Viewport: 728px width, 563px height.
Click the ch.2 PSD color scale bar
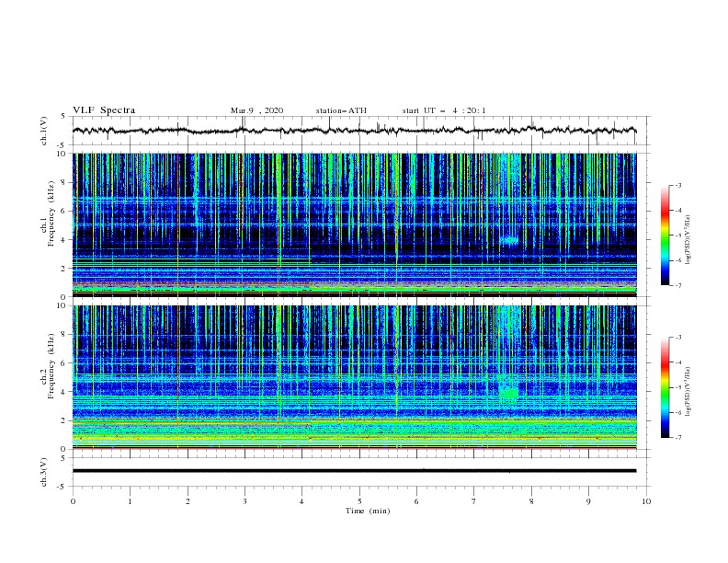[665, 387]
